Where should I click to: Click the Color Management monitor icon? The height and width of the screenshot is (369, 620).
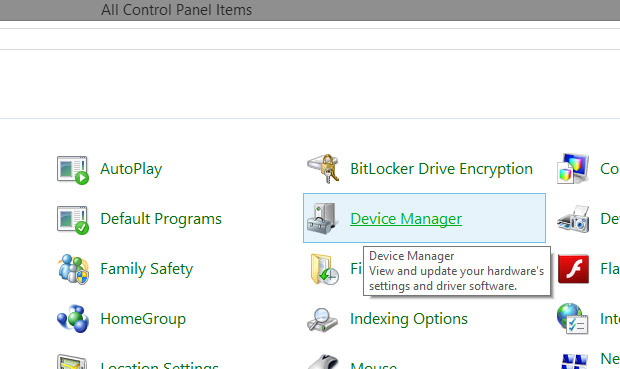pyautogui.click(x=573, y=169)
